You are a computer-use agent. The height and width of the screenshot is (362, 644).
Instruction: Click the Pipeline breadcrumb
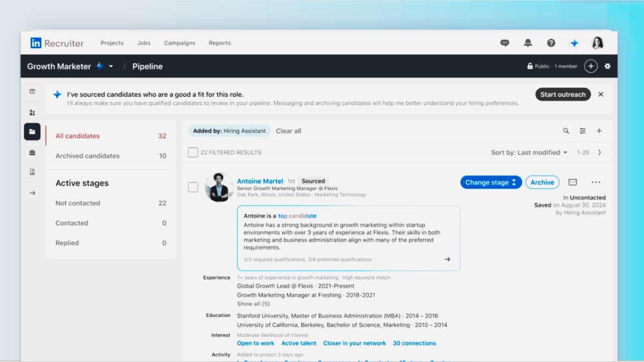[148, 67]
